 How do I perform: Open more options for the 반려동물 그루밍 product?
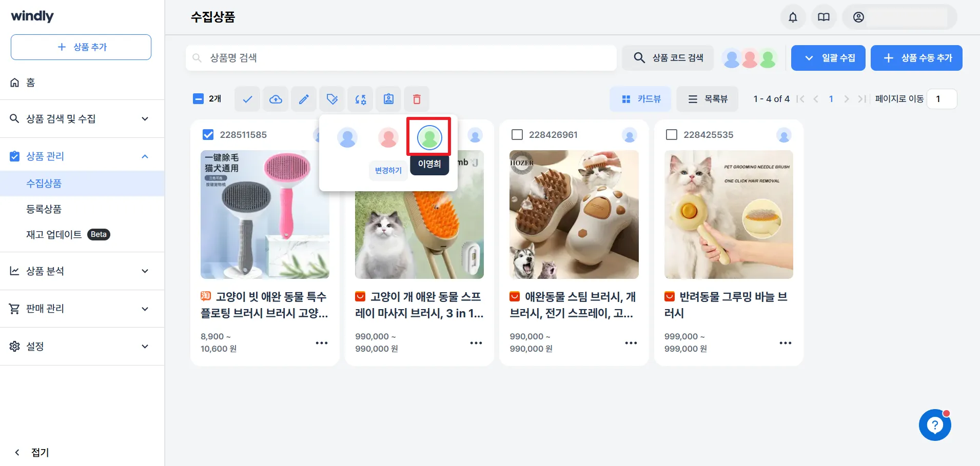785,342
